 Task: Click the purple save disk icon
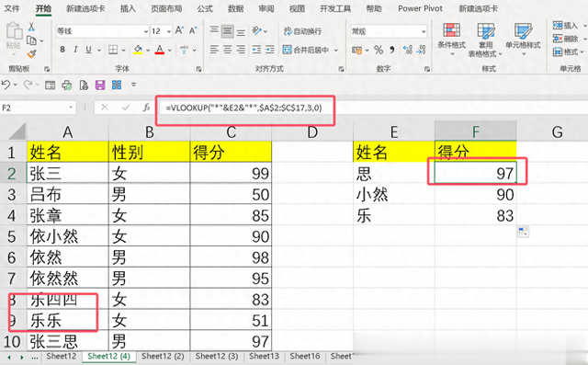click(x=100, y=86)
